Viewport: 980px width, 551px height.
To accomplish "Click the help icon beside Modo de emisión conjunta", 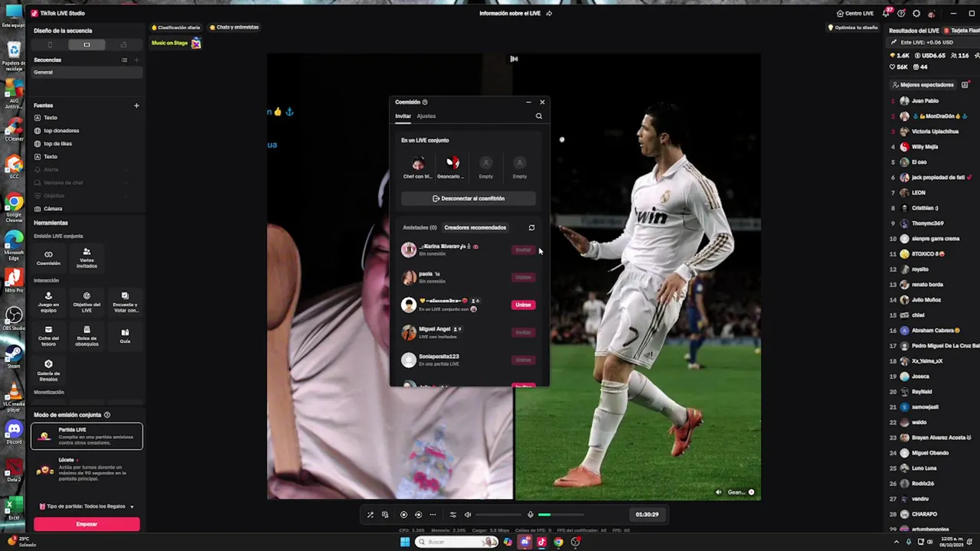I will coord(107,415).
